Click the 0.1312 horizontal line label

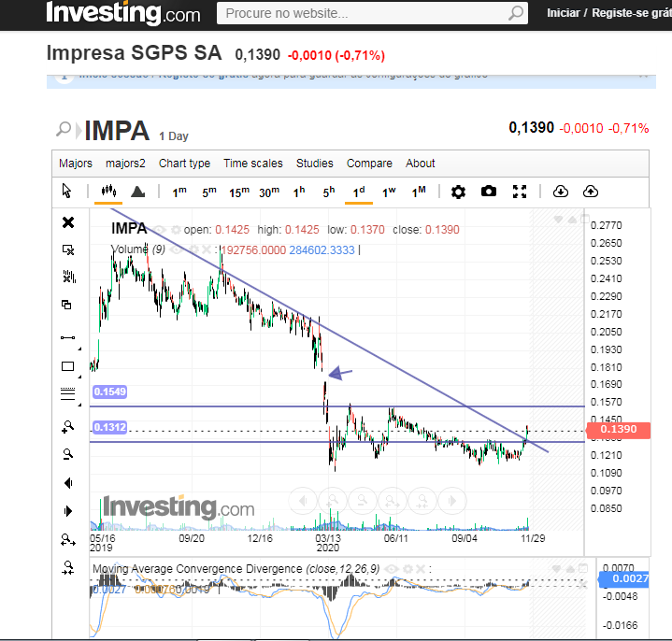pyautogui.click(x=109, y=427)
